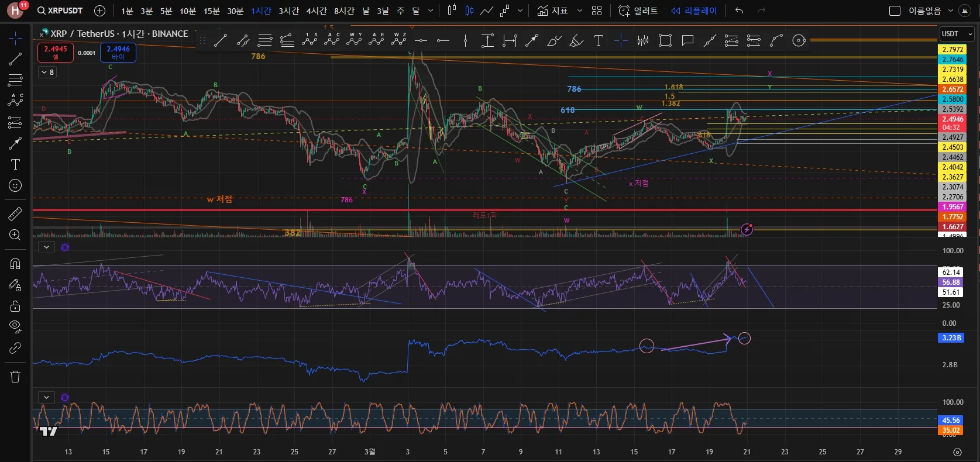Open the indicator templates grid
The height and width of the screenshot is (462, 980).
pyautogui.click(x=597, y=11)
